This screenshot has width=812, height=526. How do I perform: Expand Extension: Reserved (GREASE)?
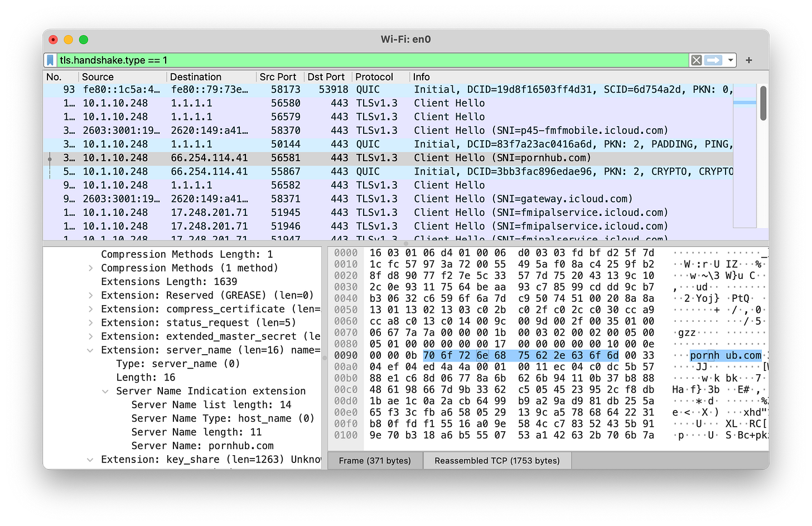coord(91,296)
